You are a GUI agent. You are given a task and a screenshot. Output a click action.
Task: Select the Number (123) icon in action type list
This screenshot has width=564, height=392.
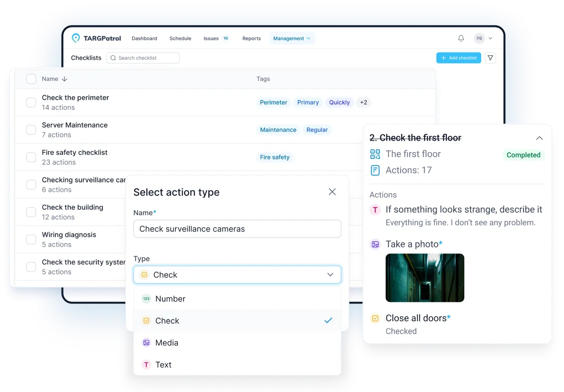click(x=146, y=299)
